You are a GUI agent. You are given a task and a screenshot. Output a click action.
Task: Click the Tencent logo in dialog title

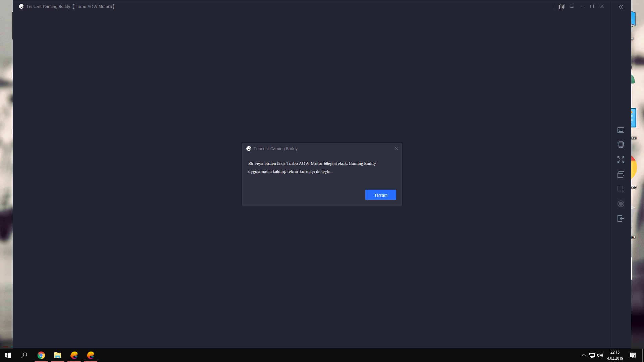[x=249, y=148]
